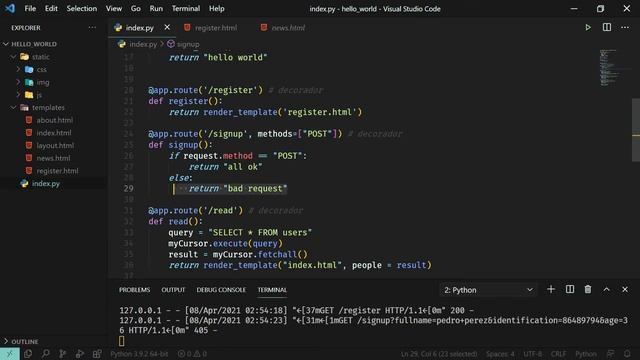Viewport: 640px width, 360px height.
Task: Open index.html in the explorer
Action: (53, 133)
